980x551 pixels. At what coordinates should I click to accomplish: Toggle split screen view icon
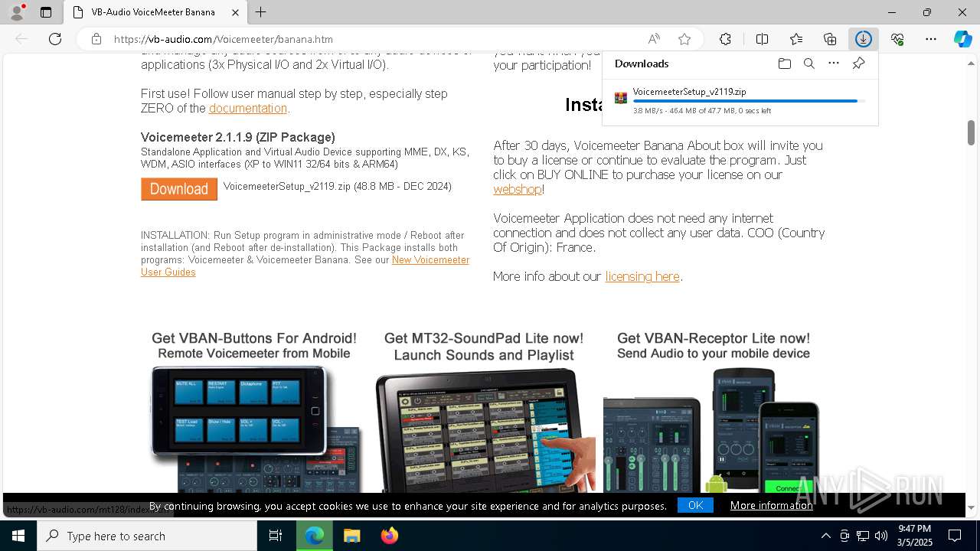coord(762,39)
